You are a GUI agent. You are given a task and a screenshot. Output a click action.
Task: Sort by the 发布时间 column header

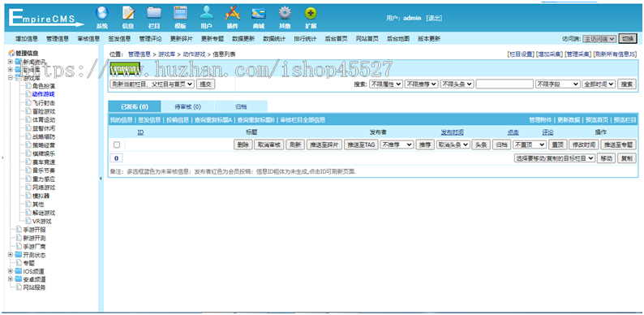(x=453, y=132)
